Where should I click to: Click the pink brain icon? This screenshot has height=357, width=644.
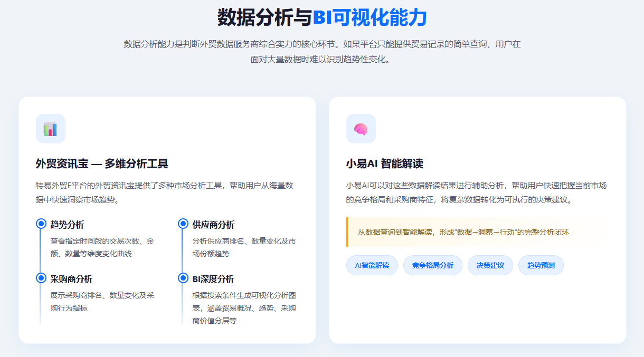(361, 129)
